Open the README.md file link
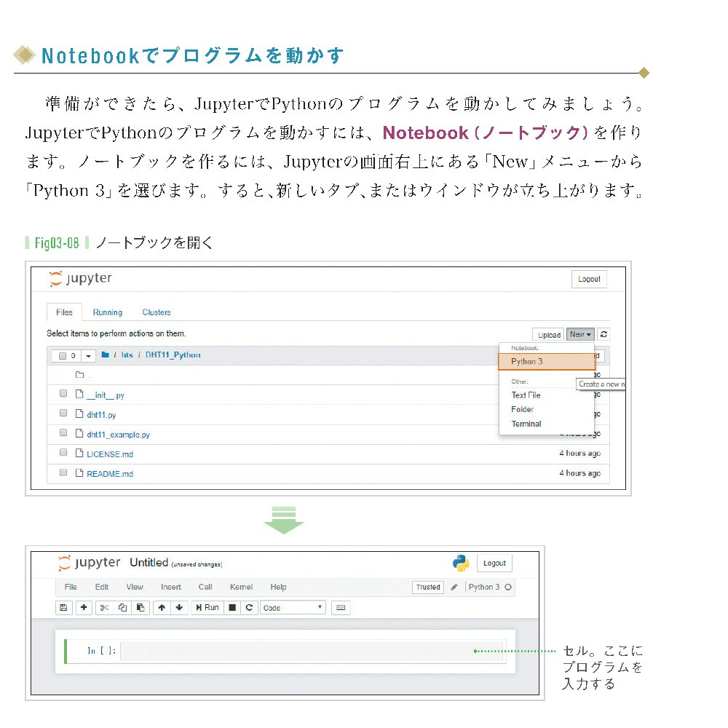 (x=110, y=474)
